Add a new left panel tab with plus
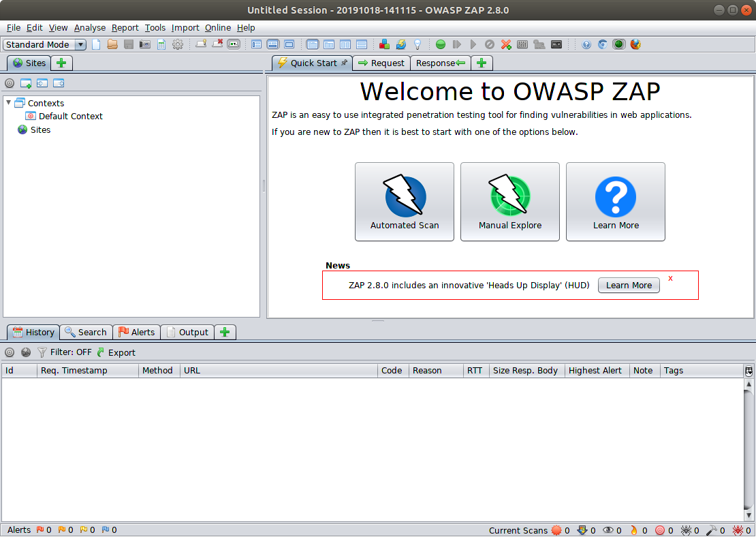 tap(61, 63)
